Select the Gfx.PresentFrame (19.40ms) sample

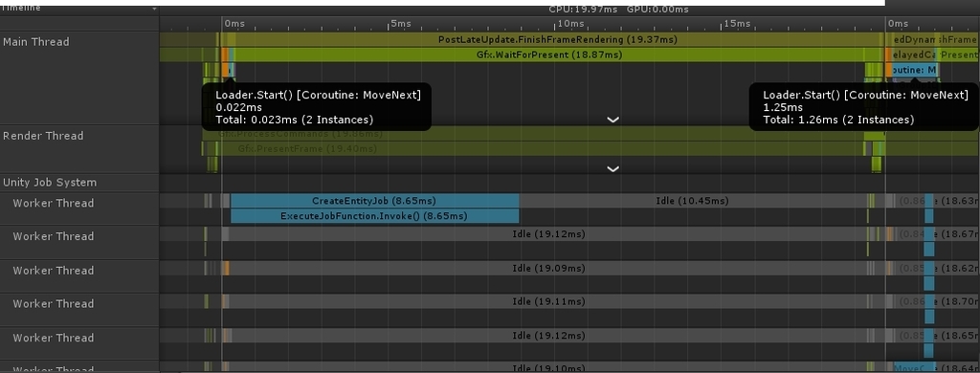540,148
